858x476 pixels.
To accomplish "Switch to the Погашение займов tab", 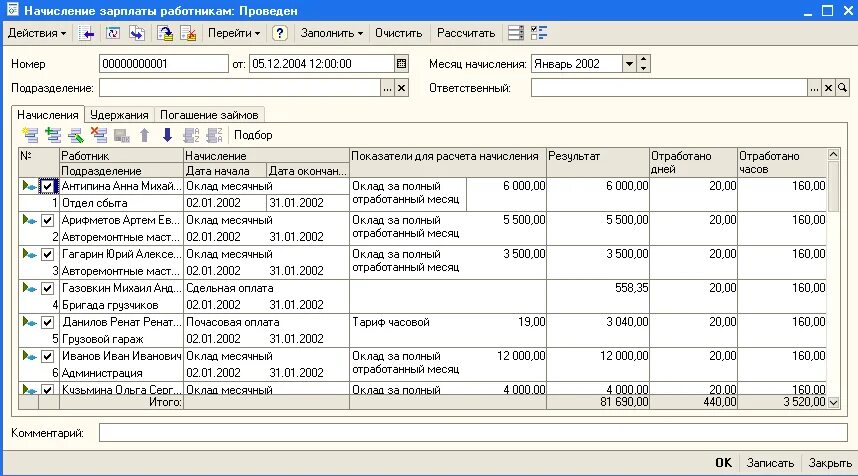I will [x=209, y=115].
